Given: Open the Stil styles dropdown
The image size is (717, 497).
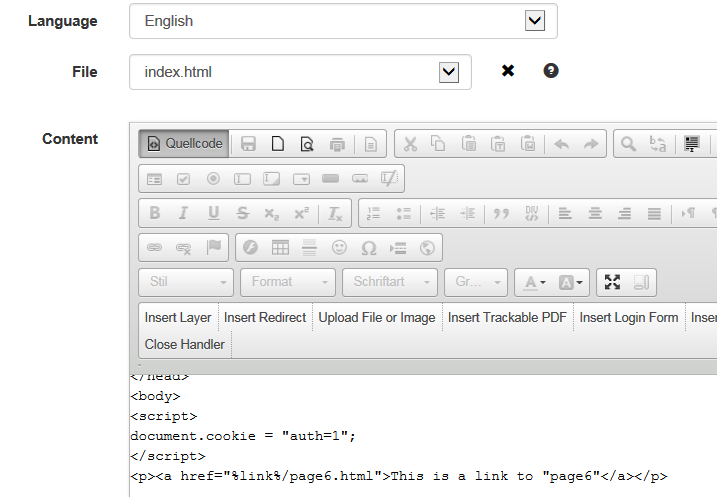Looking at the screenshot, I should coord(186,282).
